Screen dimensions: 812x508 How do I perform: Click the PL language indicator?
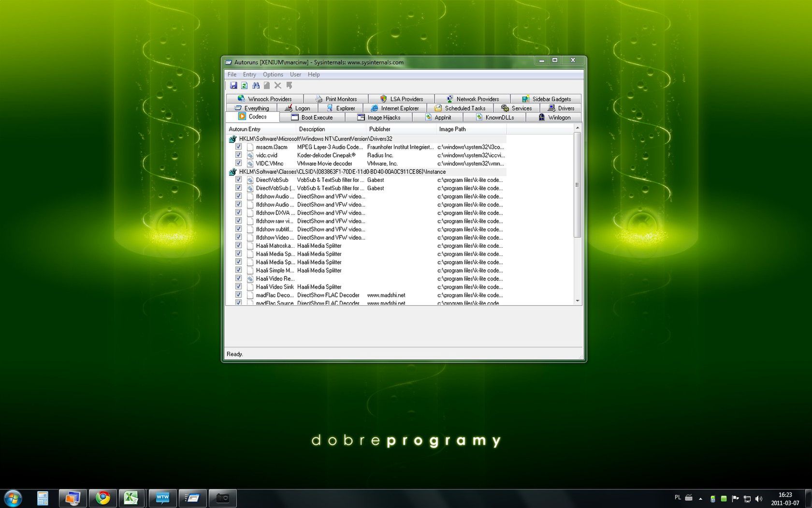(678, 498)
